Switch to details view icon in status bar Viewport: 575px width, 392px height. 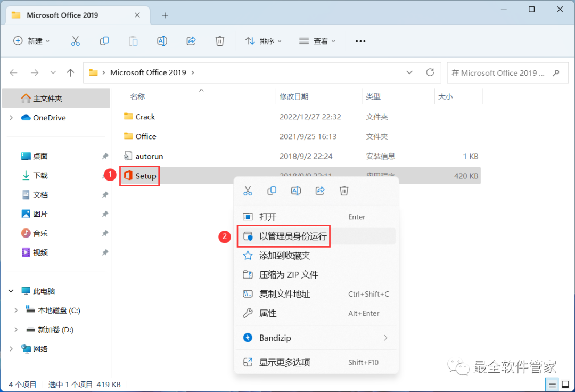pyautogui.click(x=552, y=385)
